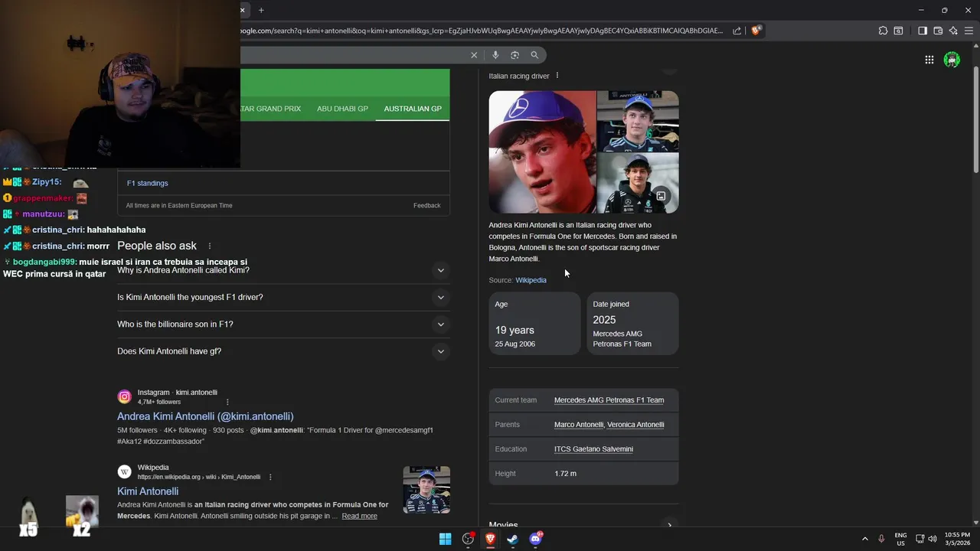Open Mercedes AMG Petronas F1 Team link
Screen dimensions: 980x551
pyautogui.click(x=609, y=400)
